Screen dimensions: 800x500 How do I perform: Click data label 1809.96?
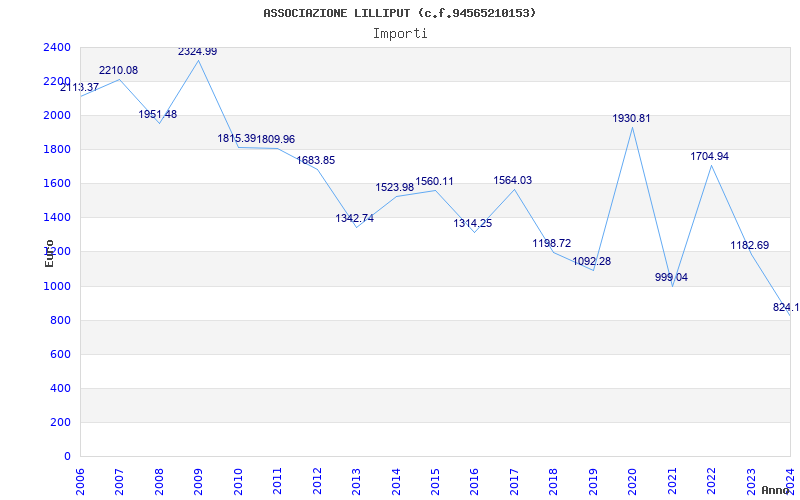[x=276, y=139]
